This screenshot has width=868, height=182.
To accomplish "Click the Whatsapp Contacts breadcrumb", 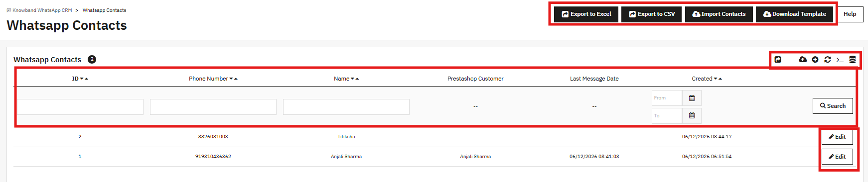I will (104, 10).
